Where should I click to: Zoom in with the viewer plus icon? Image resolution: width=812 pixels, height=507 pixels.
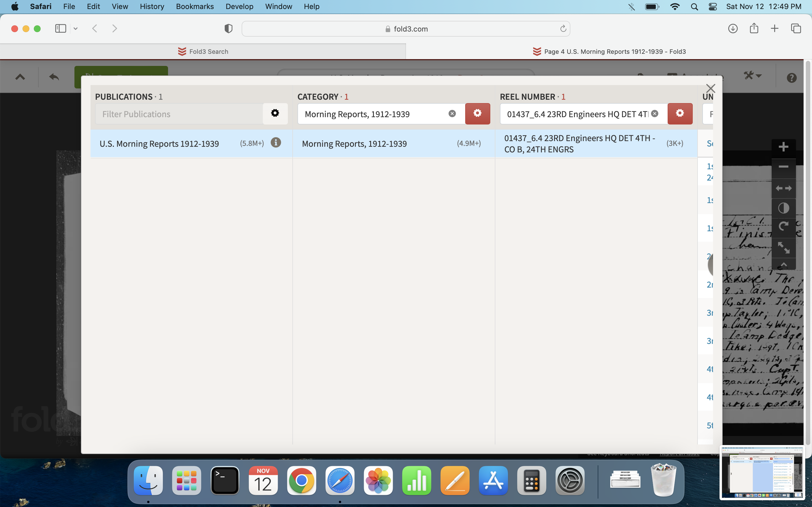[x=783, y=147]
